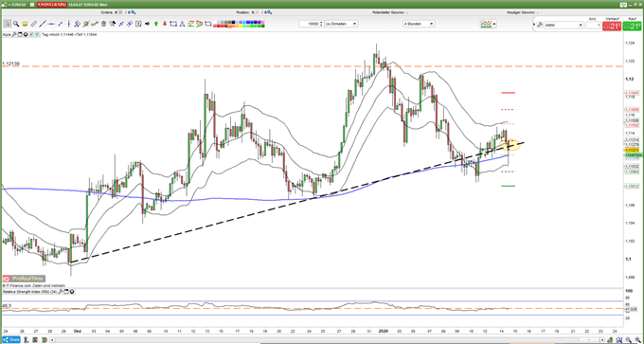Click the Heutiger Gewinn label
The width and height of the screenshot is (644, 344).
tap(523, 12)
